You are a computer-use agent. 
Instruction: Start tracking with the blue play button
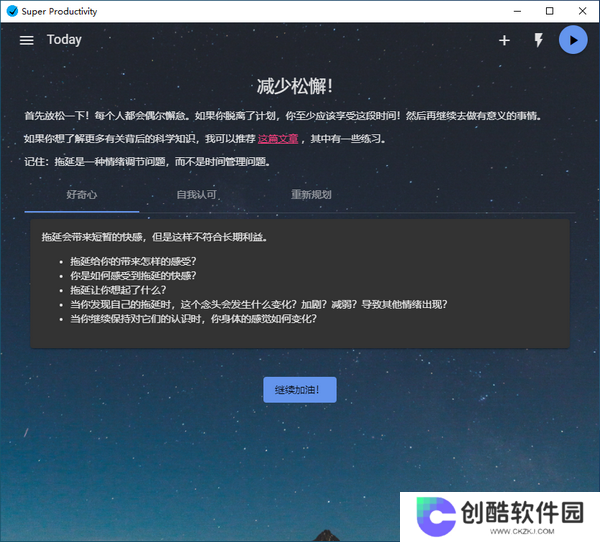pos(573,40)
